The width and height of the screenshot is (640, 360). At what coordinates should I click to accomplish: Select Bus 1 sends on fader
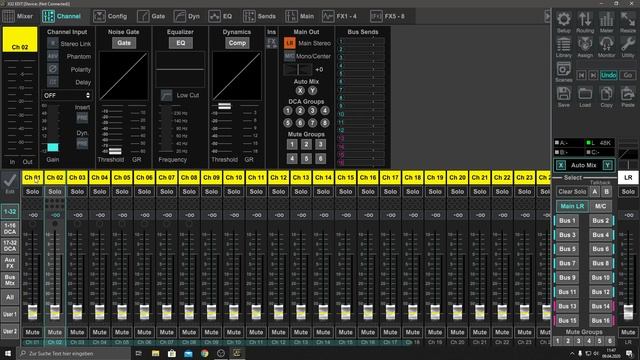point(567,220)
